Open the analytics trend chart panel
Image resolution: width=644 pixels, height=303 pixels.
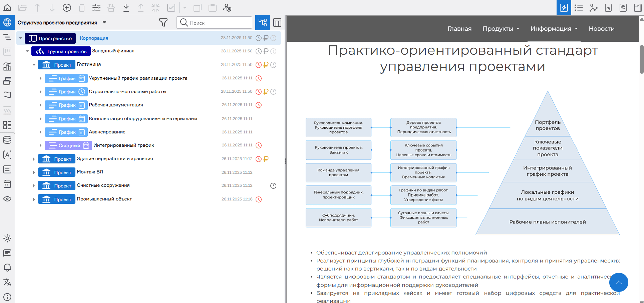594,8
